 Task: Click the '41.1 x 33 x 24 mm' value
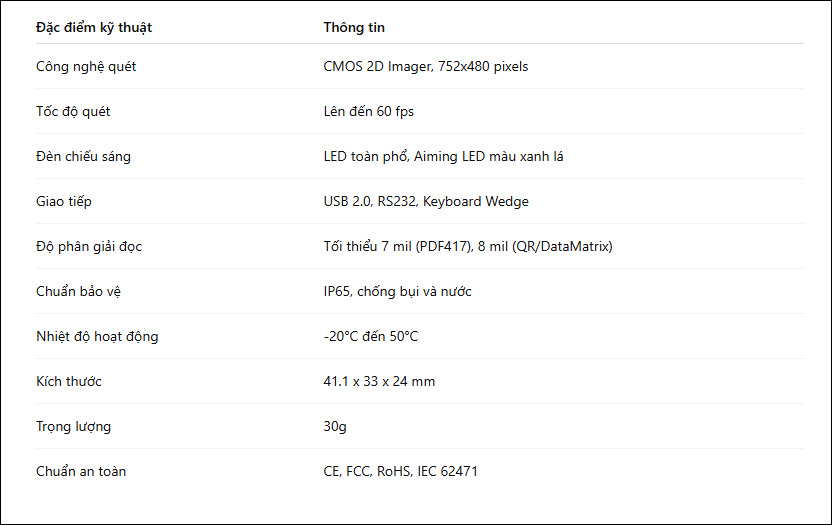tap(379, 382)
